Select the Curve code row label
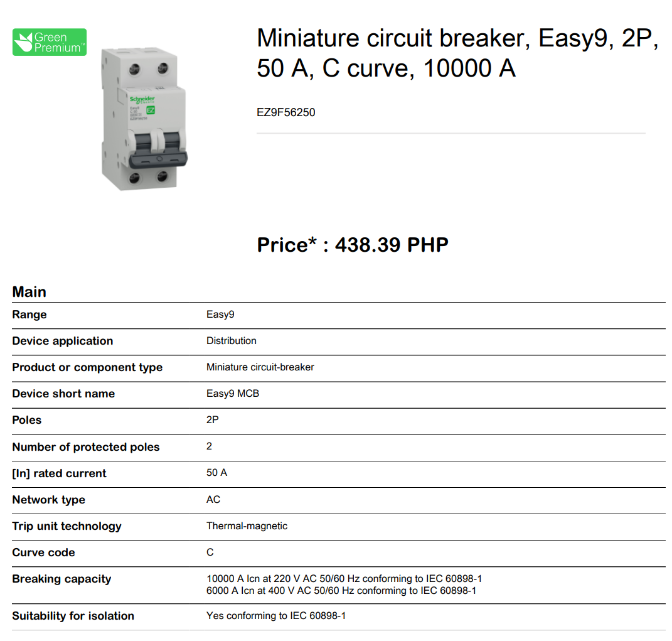Image resolution: width=672 pixels, height=641 pixels. click(43, 552)
